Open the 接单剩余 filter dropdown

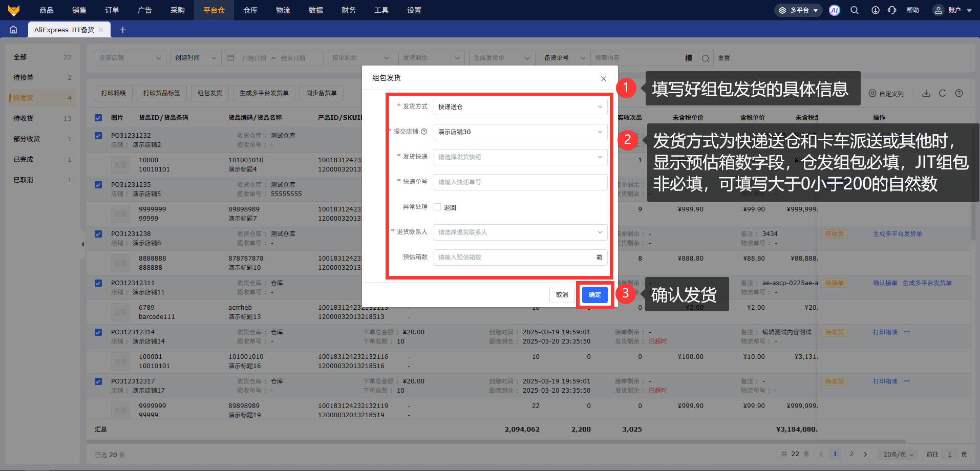(x=361, y=58)
